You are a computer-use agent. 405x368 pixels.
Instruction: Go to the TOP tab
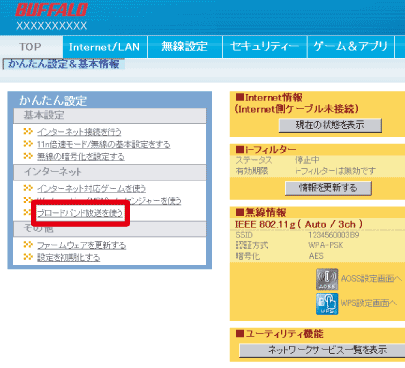click(x=31, y=47)
